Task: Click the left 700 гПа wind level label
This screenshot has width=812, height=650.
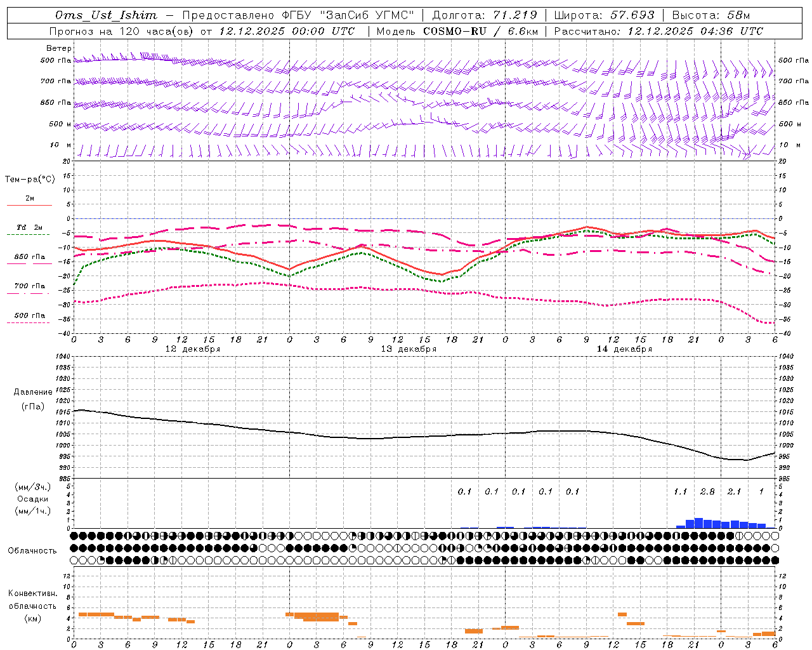Action: 56,81
